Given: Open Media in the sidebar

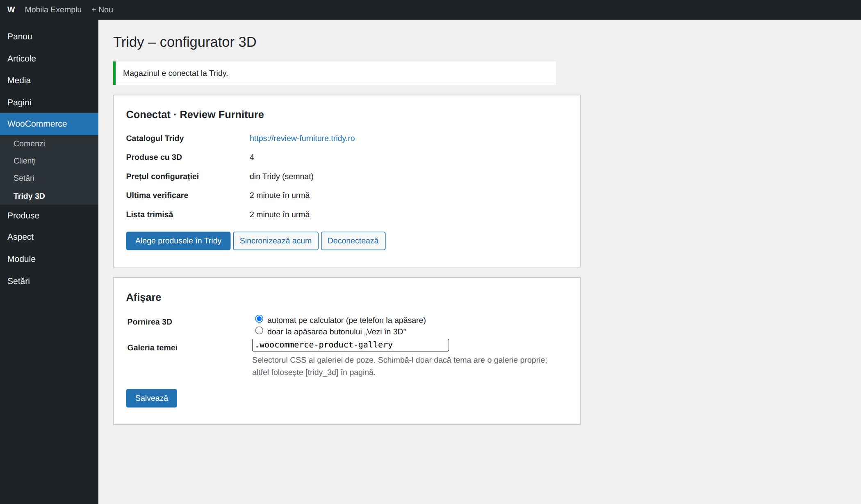Looking at the screenshot, I should (49, 80).
